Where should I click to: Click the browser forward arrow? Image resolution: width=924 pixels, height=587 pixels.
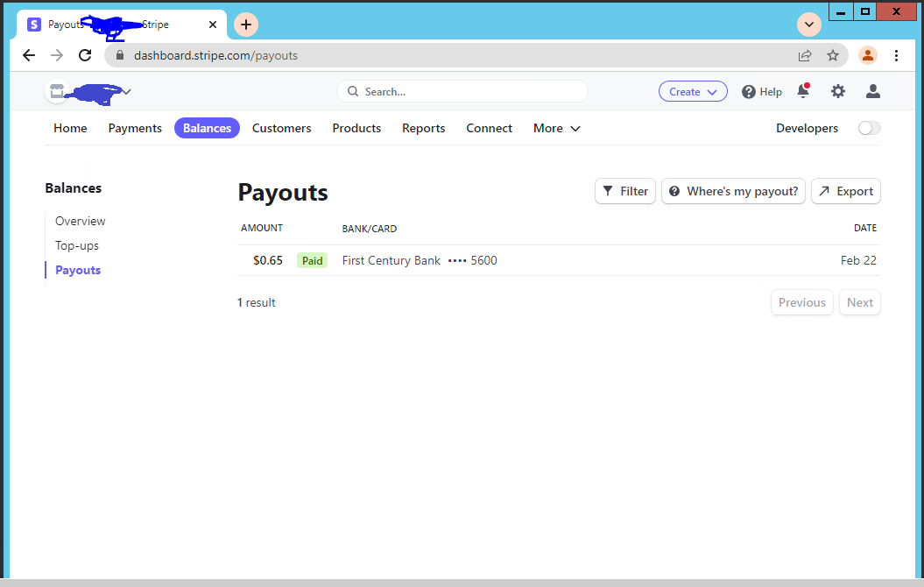pyautogui.click(x=57, y=55)
